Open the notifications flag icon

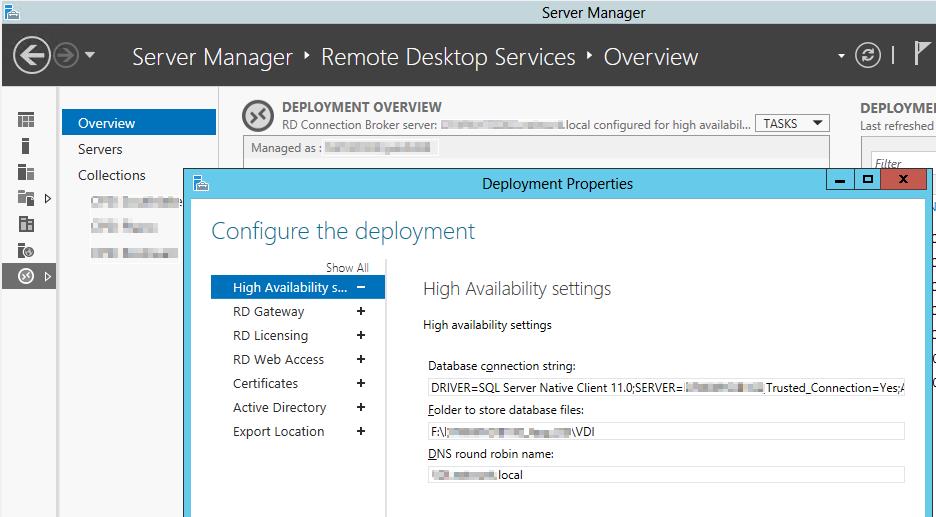(922, 54)
